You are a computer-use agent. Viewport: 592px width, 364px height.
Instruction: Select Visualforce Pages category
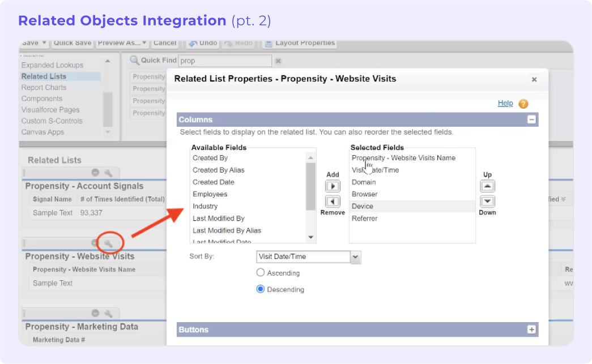tap(50, 110)
